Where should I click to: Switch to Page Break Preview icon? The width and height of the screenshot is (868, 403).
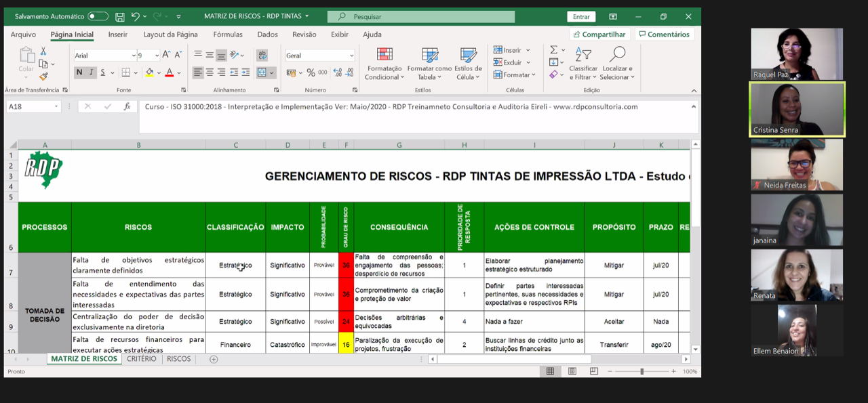pos(594,371)
